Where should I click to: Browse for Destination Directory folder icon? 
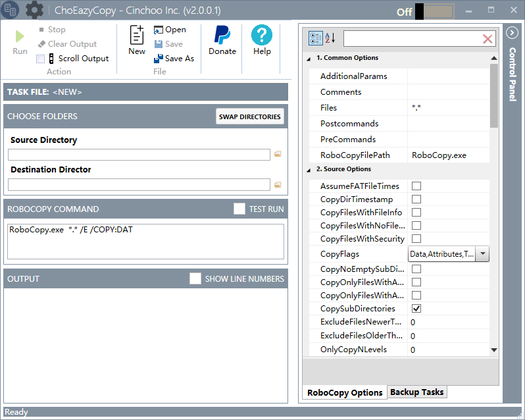(x=278, y=184)
